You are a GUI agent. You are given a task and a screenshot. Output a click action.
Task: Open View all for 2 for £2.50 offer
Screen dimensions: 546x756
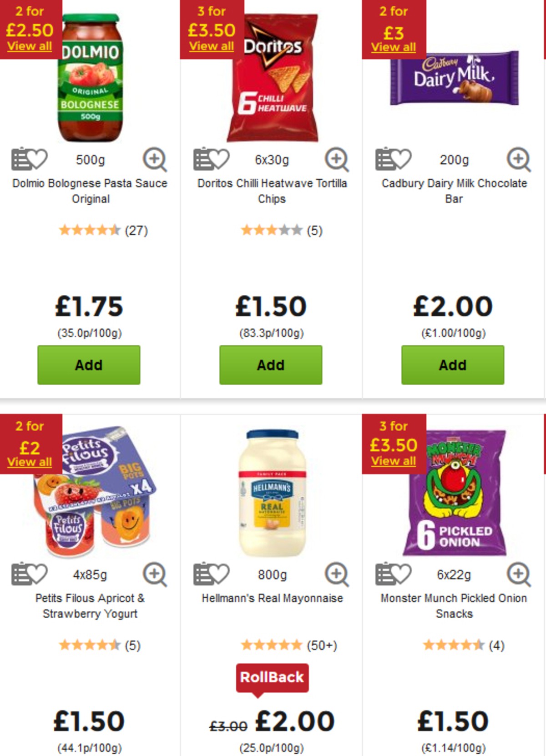(x=29, y=45)
